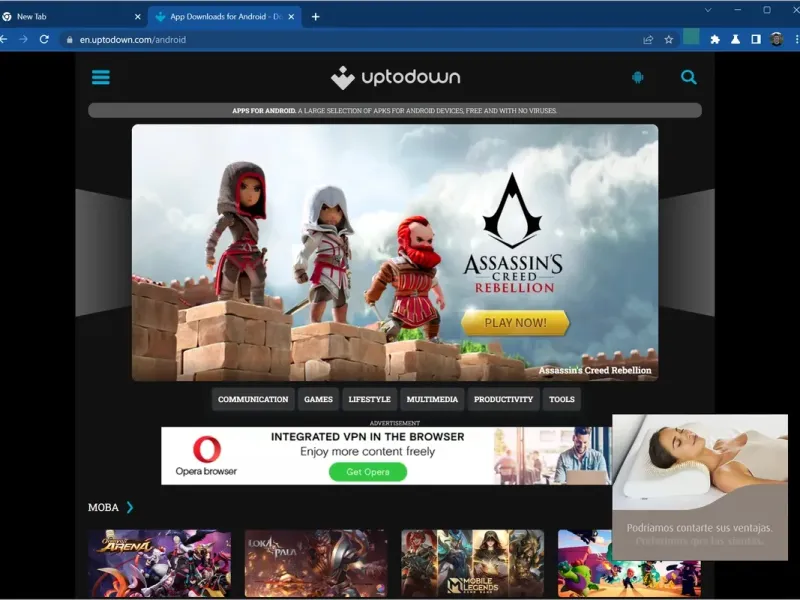
Task: Click the address bar URL field
Action: point(357,39)
